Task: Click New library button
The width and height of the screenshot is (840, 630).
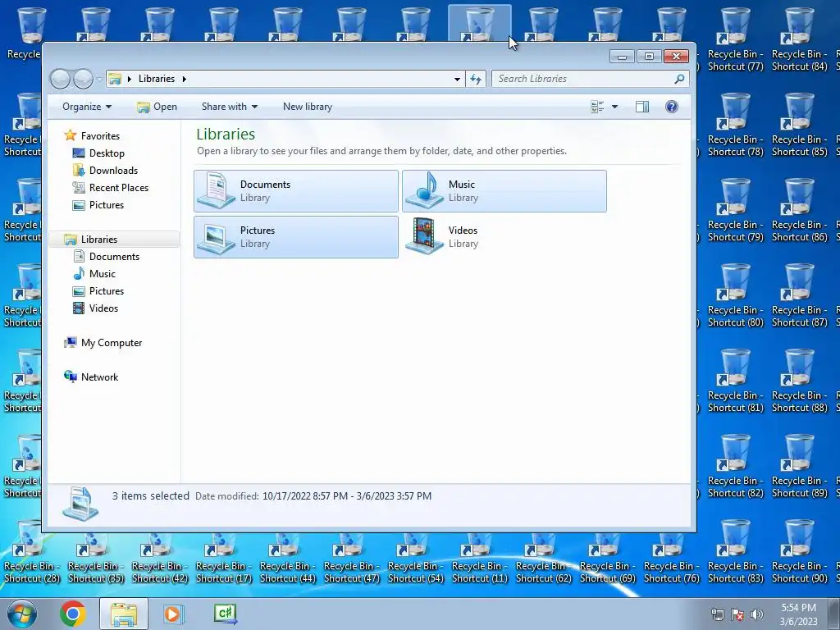Action: tap(308, 107)
